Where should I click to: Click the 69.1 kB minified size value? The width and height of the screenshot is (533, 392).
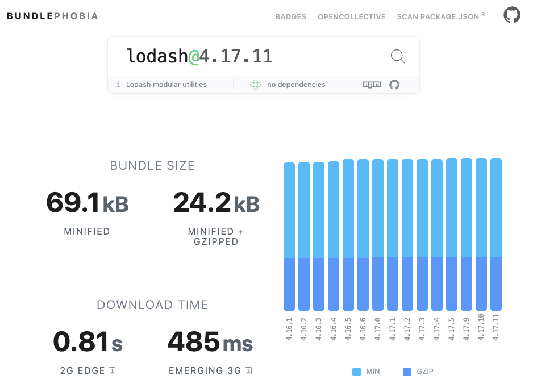tap(88, 203)
